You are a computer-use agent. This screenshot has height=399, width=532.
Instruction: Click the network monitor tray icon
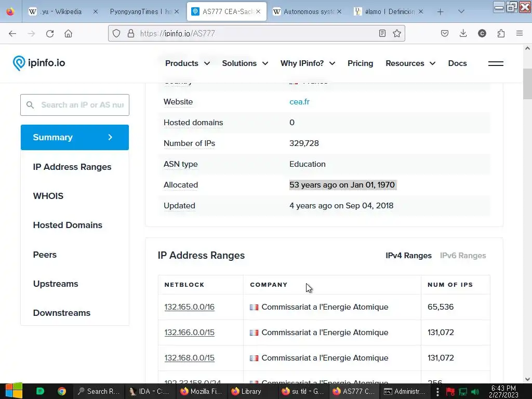pos(463,392)
